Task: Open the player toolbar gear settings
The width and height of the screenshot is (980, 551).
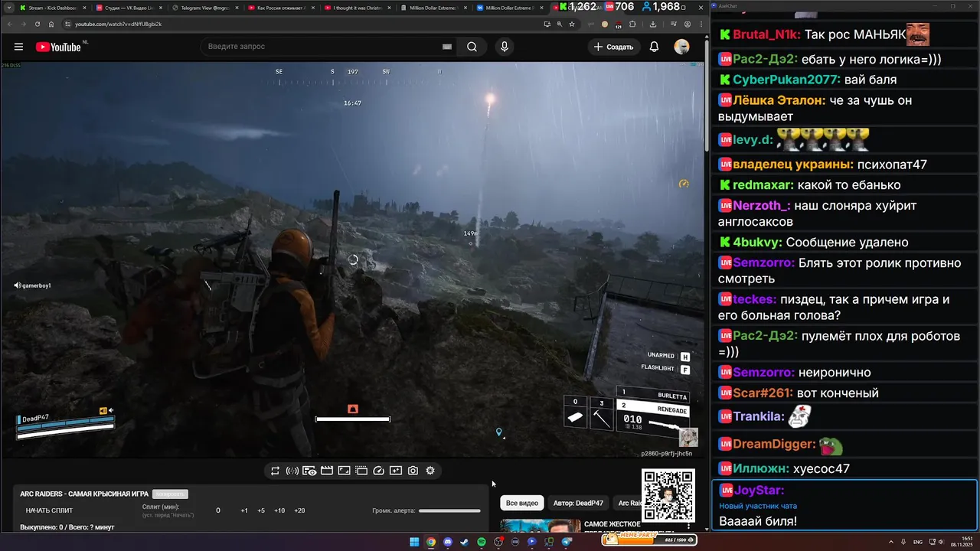Action: (430, 471)
